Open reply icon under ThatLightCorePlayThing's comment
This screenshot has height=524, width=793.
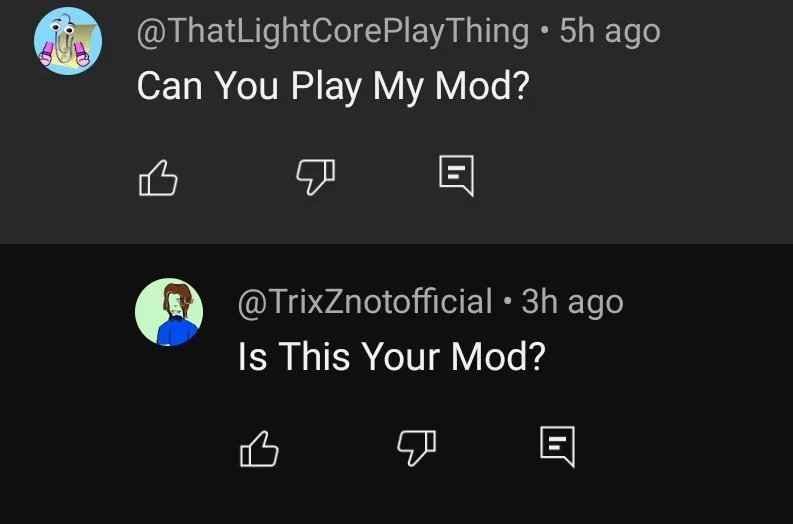[456, 177]
